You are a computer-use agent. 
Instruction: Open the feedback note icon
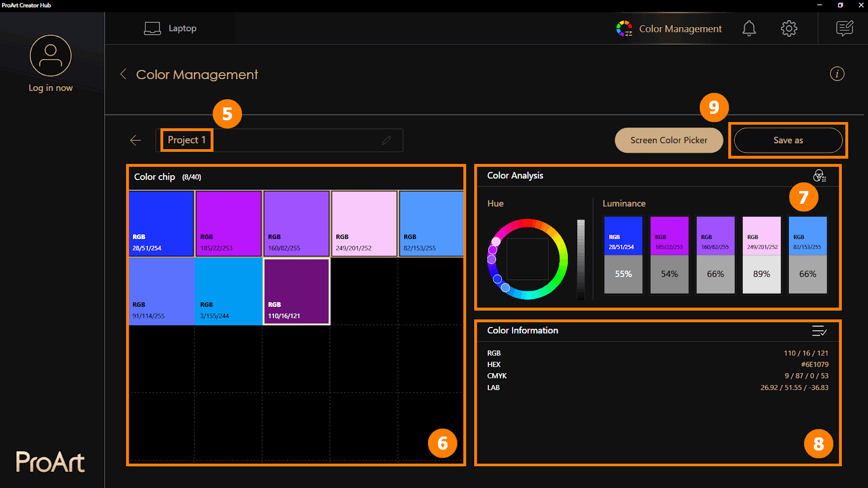point(845,28)
